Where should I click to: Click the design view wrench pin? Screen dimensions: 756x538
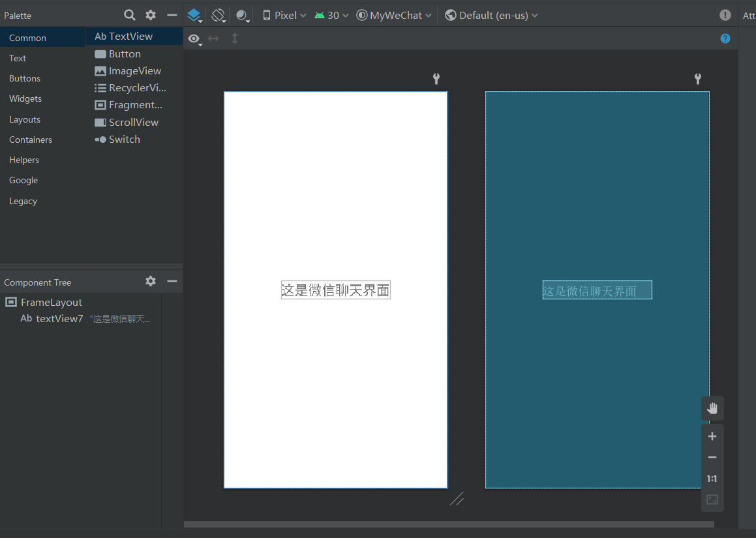tap(436, 78)
